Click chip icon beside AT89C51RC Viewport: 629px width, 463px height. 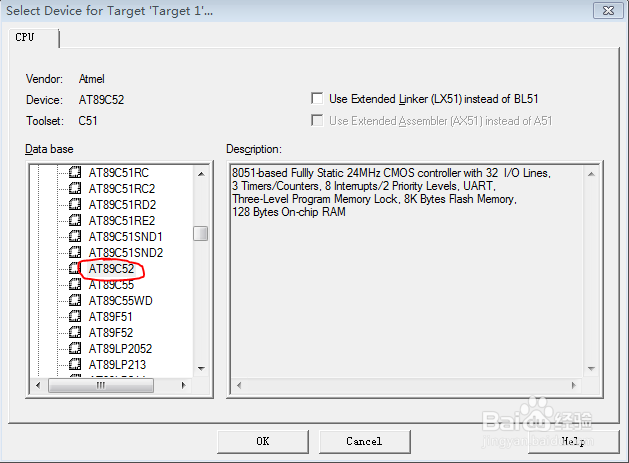click(x=75, y=172)
